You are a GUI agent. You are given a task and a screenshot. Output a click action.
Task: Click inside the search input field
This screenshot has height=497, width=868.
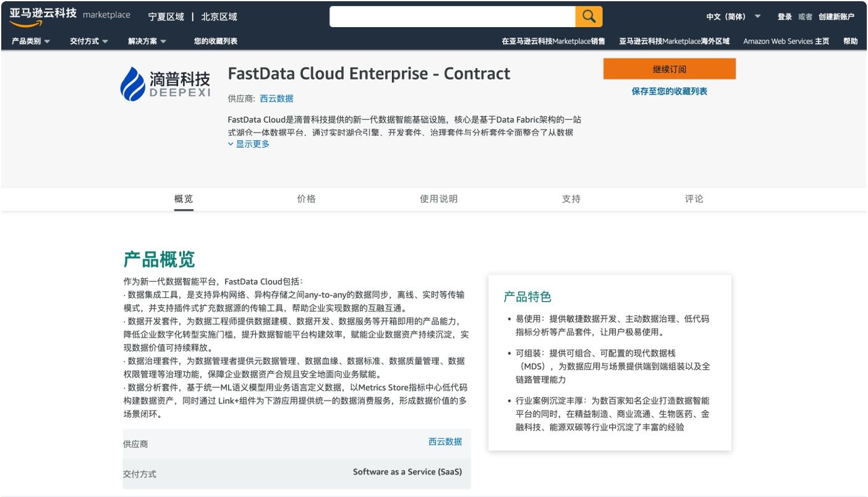tap(451, 16)
